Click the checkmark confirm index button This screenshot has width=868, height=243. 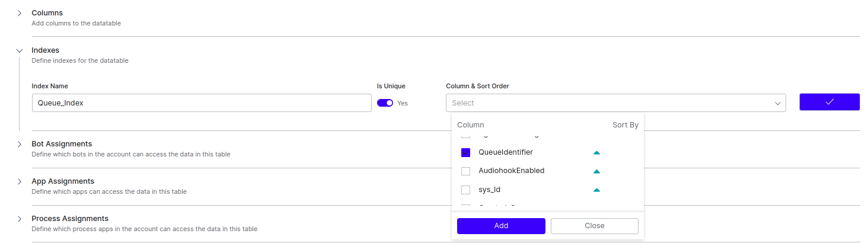[829, 102]
